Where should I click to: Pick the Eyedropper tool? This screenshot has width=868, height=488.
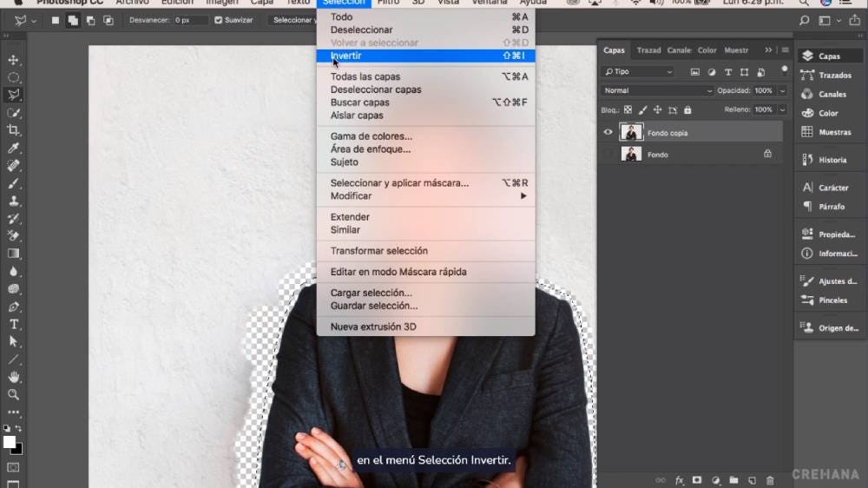pos(14,148)
